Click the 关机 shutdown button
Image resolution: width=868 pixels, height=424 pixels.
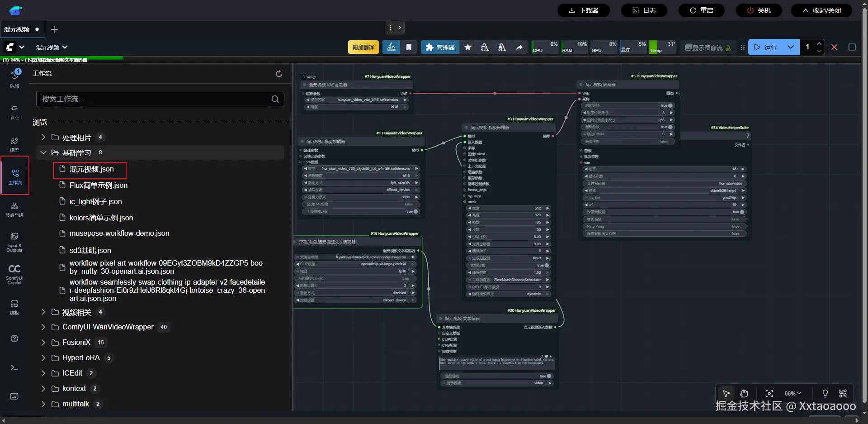[x=759, y=10]
